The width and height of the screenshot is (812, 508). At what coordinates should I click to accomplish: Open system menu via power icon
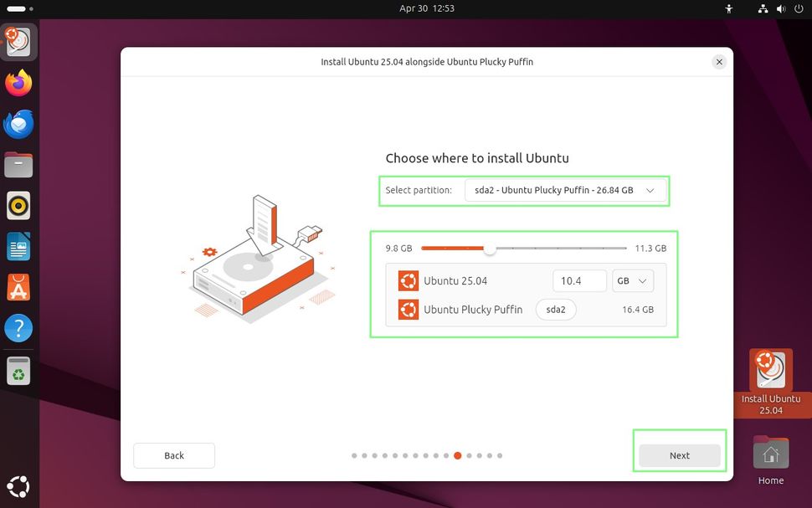(798, 8)
